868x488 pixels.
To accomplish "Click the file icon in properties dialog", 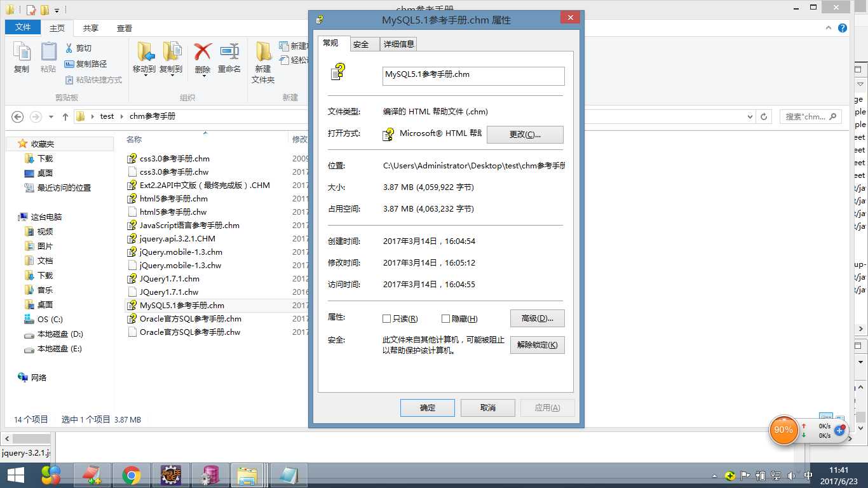I will click(x=337, y=72).
